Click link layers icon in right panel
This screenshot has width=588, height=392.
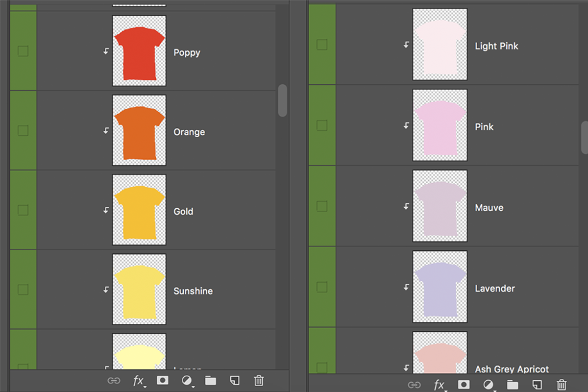point(415,385)
